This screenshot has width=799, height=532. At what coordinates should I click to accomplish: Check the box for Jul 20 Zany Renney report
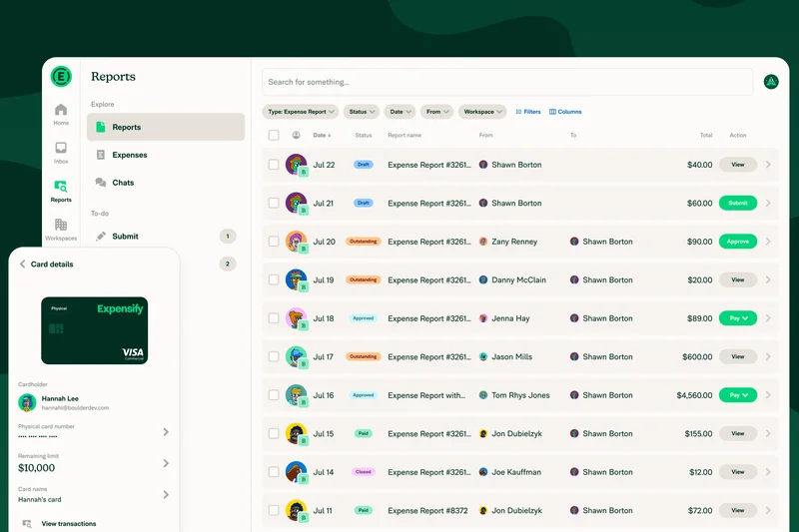(274, 242)
